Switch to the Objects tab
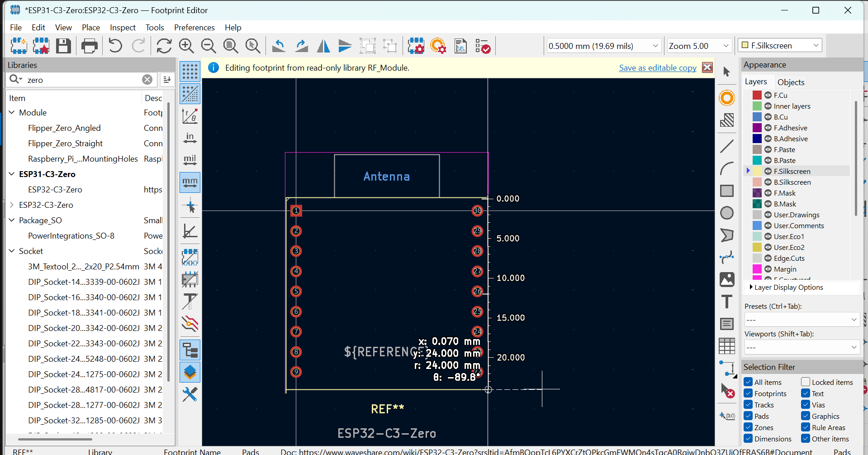Image resolution: width=868 pixels, height=455 pixels. point(791,82)
